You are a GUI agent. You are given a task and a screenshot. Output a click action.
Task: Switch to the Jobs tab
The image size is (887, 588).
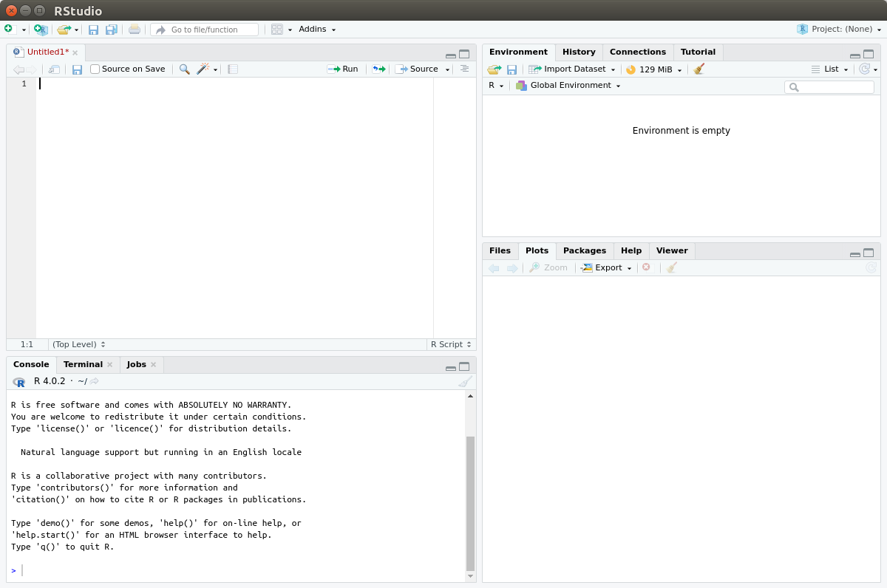(137, 365)
